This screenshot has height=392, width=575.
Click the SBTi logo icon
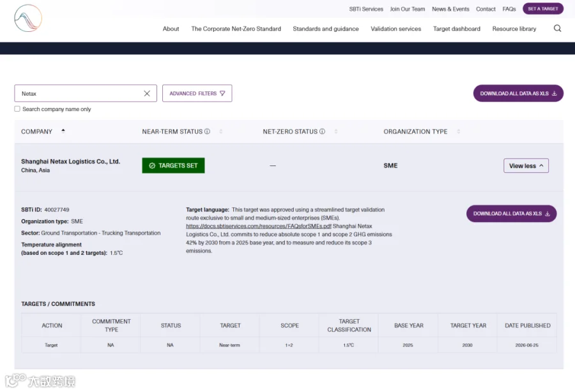coord(28,19)
